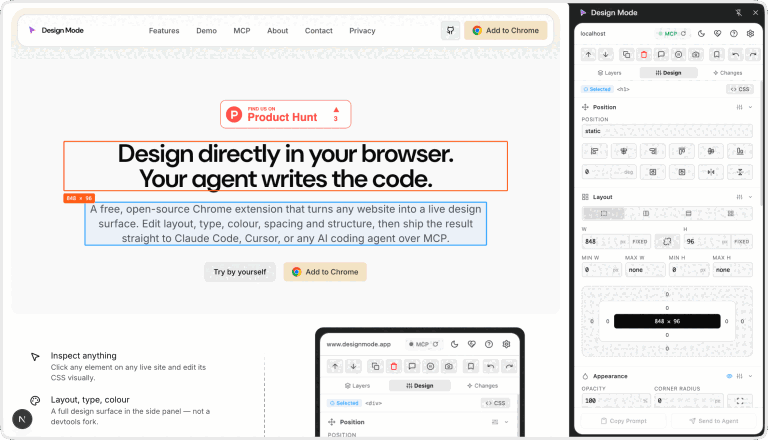Open GitHub icon in website navbar
The width and height of the screenshot is (768, 440).
[450, 30]
